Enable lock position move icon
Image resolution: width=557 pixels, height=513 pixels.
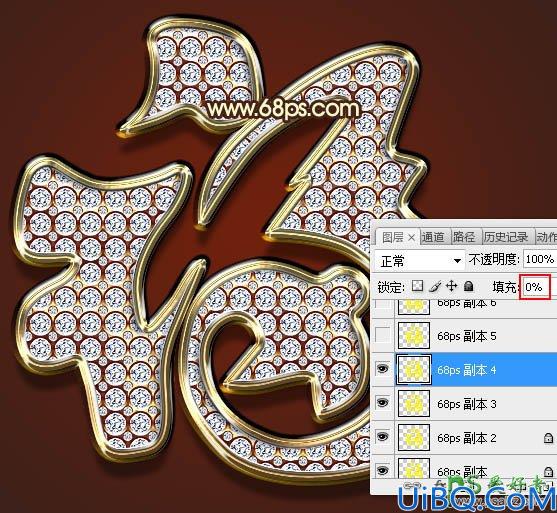point(451,286)
